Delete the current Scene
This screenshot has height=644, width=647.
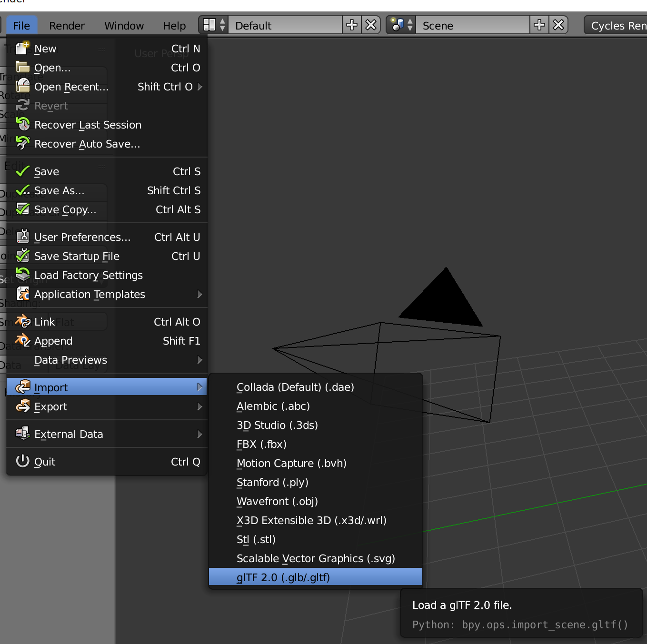coord(558,25)
